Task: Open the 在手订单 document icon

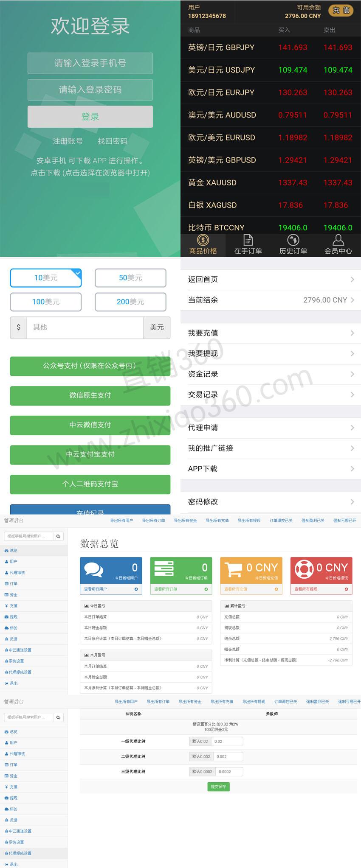Action: [x=248, y=240]
